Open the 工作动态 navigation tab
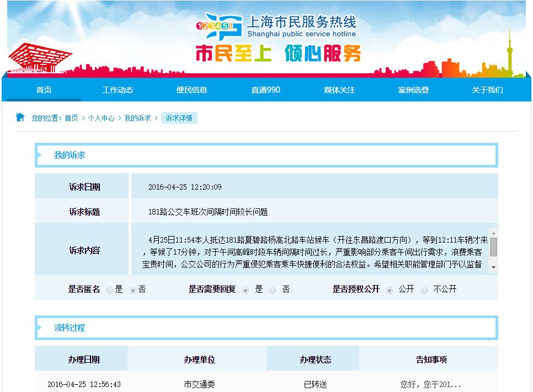Screen dimensions: 533x392 click(118, 90)
